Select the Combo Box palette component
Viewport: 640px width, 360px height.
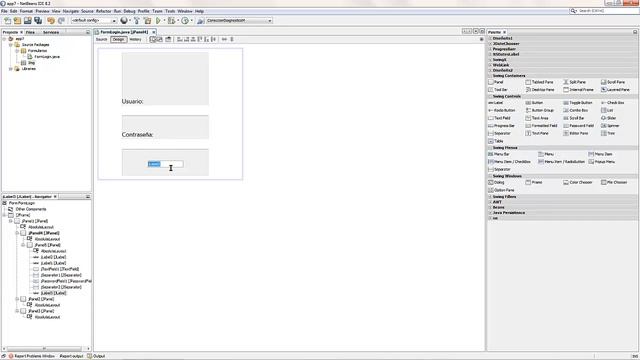click(576, 110)
